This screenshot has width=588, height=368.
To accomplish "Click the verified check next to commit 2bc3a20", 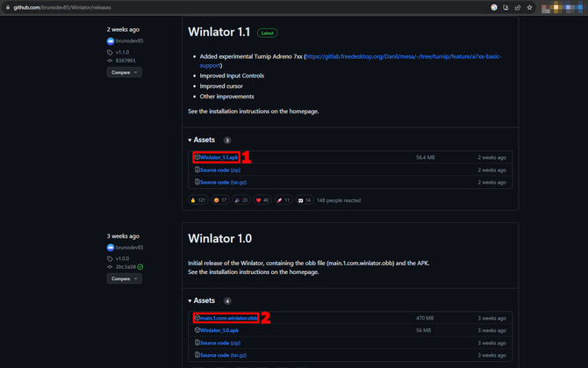I will (x=140, y=267).
